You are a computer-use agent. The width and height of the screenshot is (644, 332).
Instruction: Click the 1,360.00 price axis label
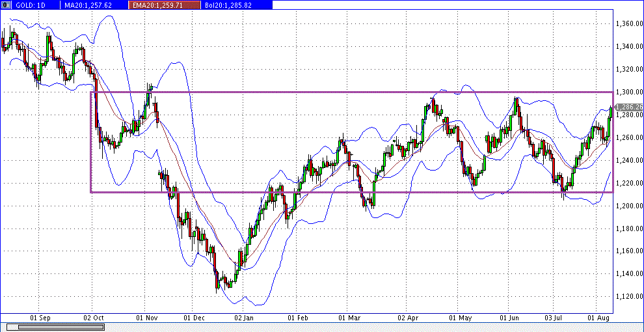tap(630, 24)
